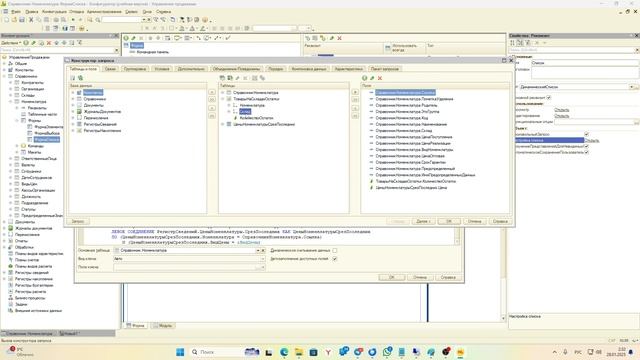Edit configuration object with pencil icon

[33, 43]
